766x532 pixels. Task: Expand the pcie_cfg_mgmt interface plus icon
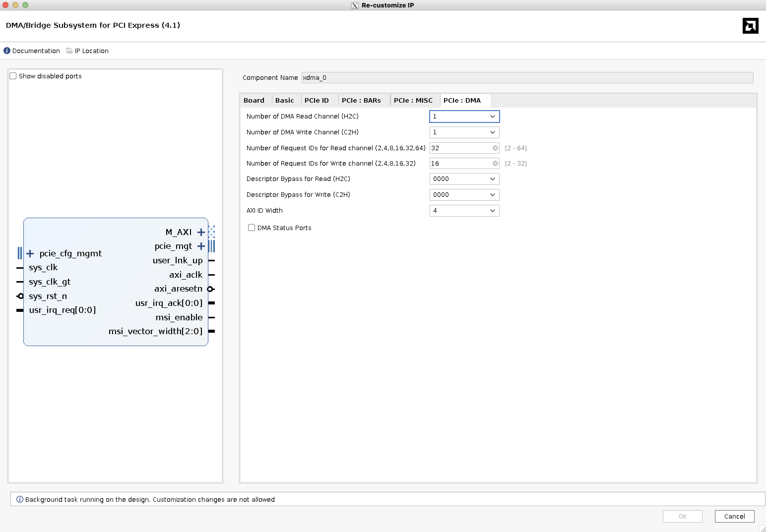(x=30, y=254)
